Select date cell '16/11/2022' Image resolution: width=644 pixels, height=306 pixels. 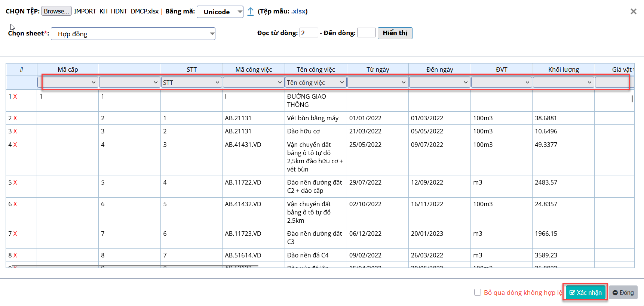click(x=439, y=212)
